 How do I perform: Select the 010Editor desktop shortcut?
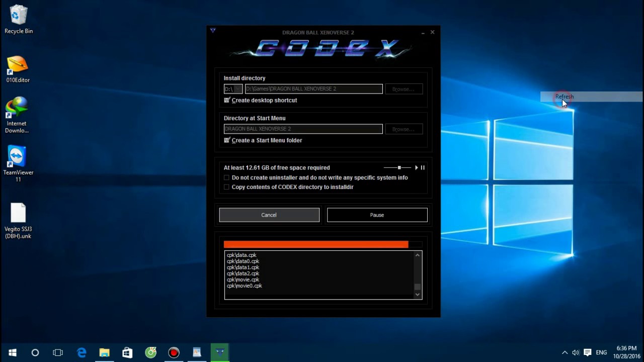pos(18,69)
